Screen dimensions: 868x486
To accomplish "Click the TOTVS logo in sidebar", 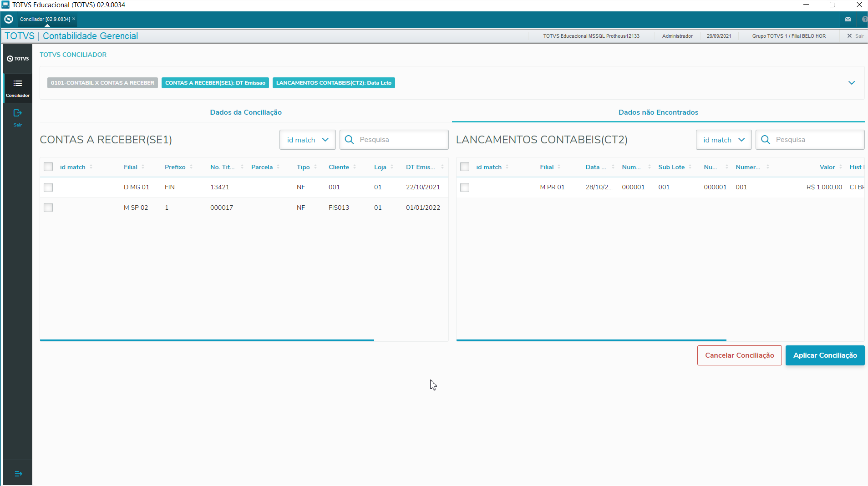I will (18, 59).
